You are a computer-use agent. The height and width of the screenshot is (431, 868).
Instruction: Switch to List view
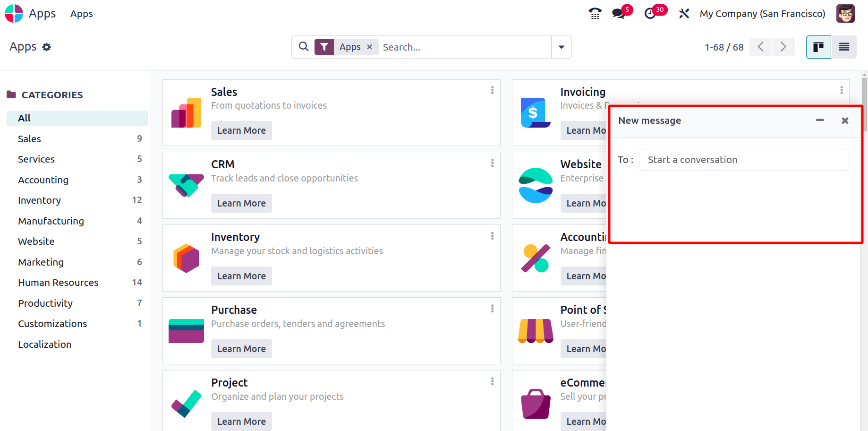pos(844,47)
